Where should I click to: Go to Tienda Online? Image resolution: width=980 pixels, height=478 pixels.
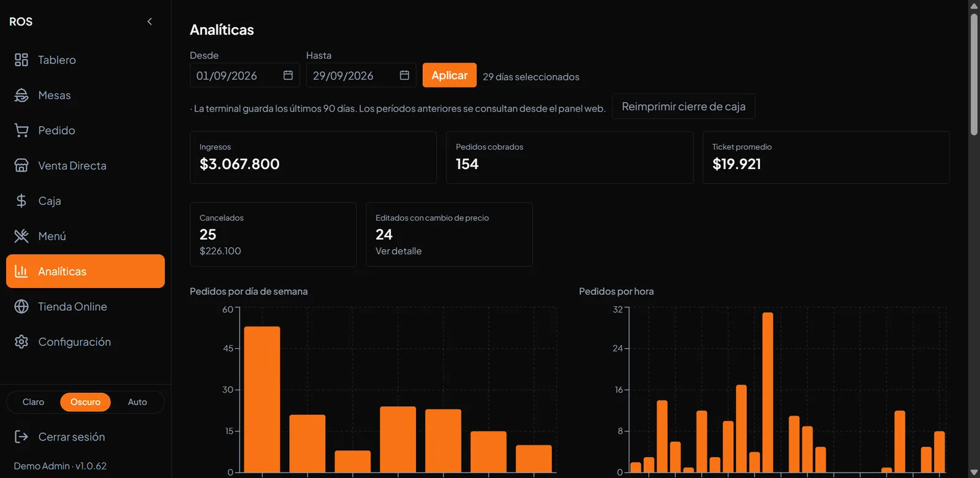[85, 306]
